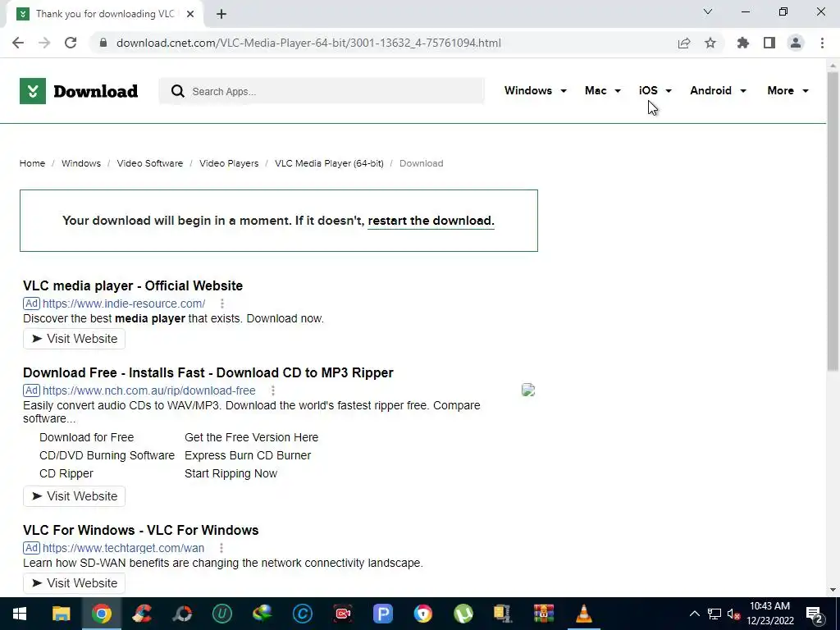
Task: Click Visit Website under the NCH ad
Action: tap(74, 496)
